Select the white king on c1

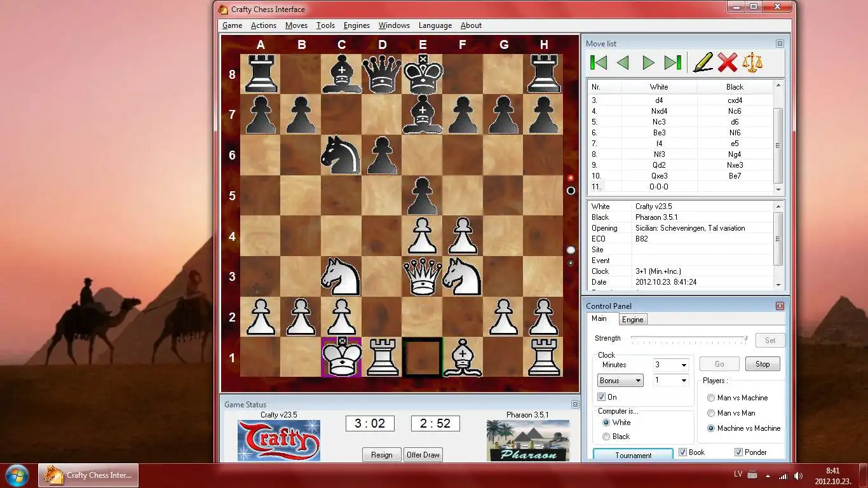point(342,357)
